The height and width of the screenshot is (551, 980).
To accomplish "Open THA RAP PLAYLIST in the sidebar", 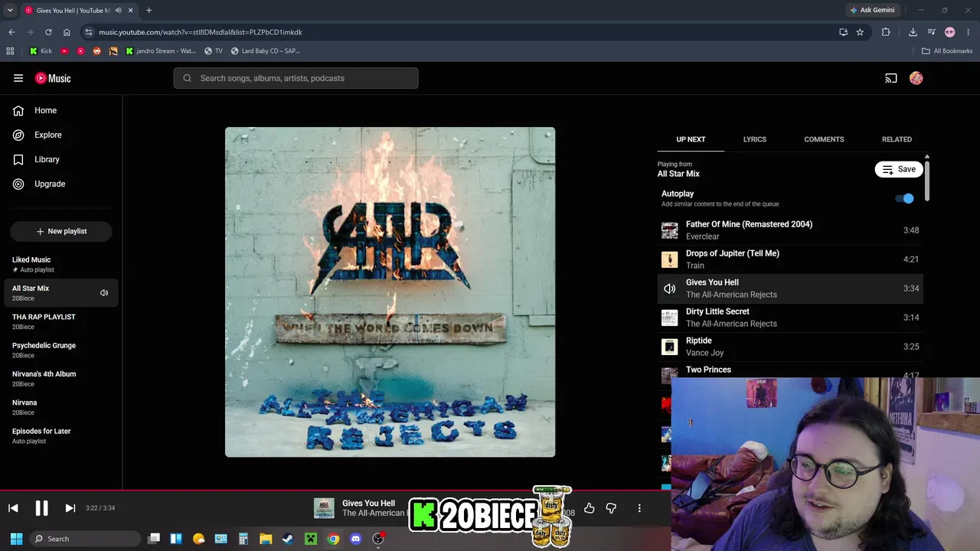I will pyautogui.click(x=61, y=321).
